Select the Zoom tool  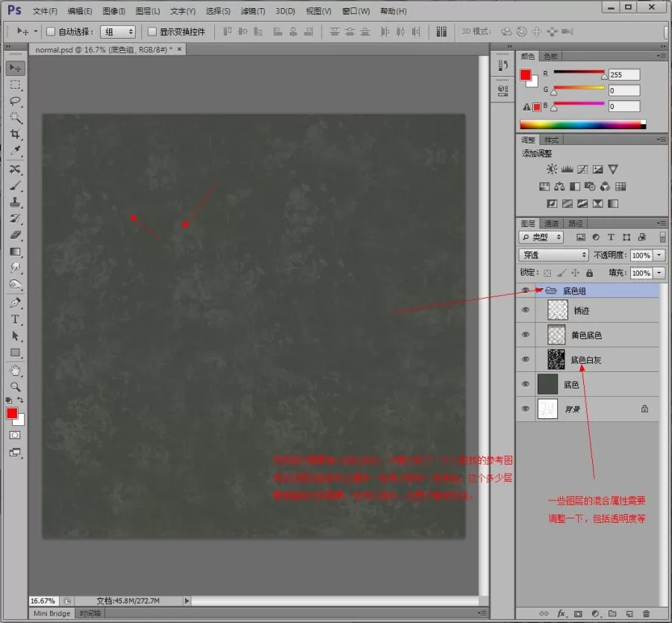pos(16,387)
